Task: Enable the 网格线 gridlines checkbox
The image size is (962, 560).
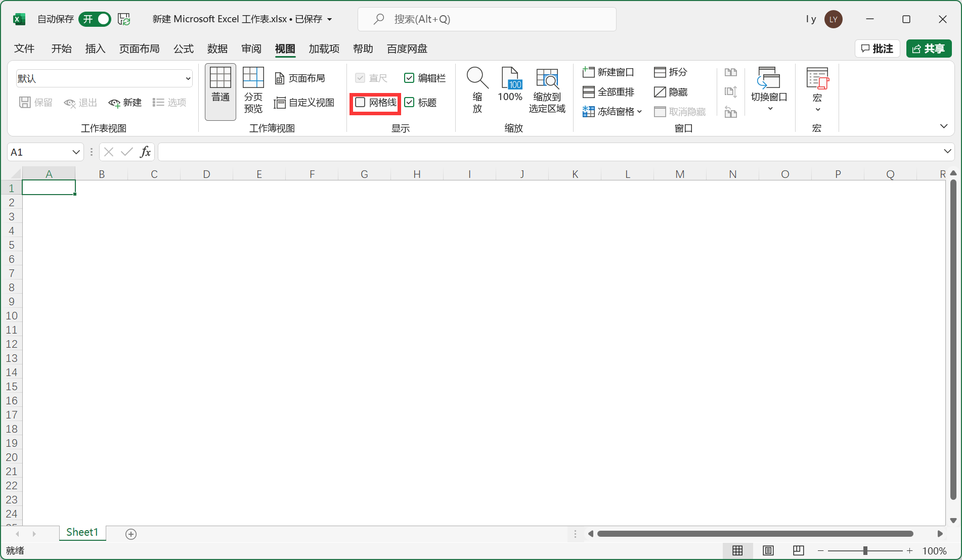Action: (x=360, y=103)
